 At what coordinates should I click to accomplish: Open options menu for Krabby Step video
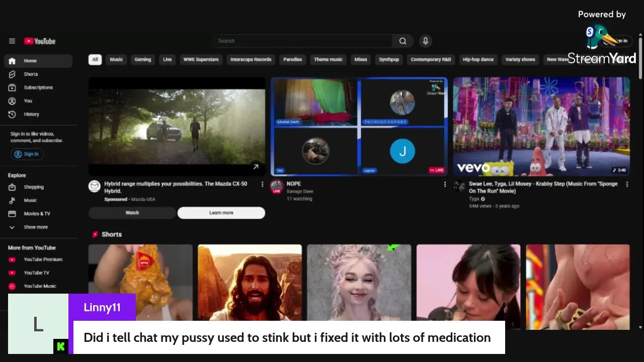pos(627,185)
